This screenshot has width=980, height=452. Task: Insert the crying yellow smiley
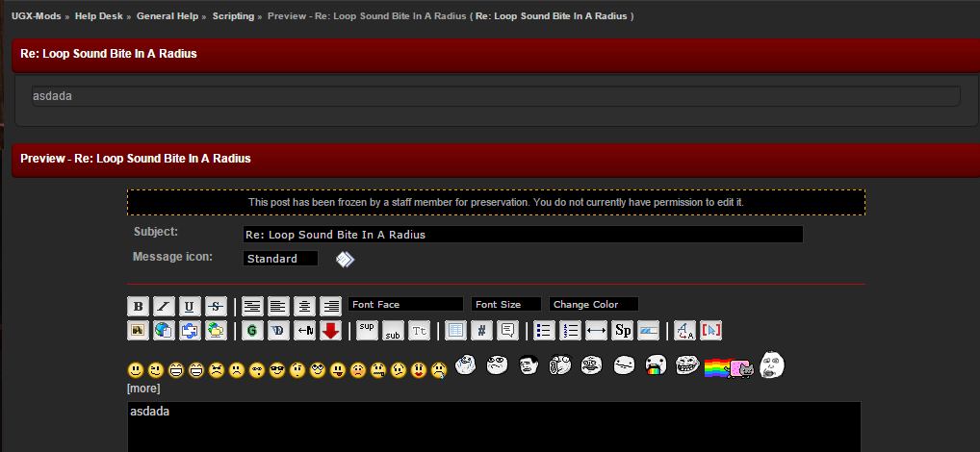coord(439,371)
